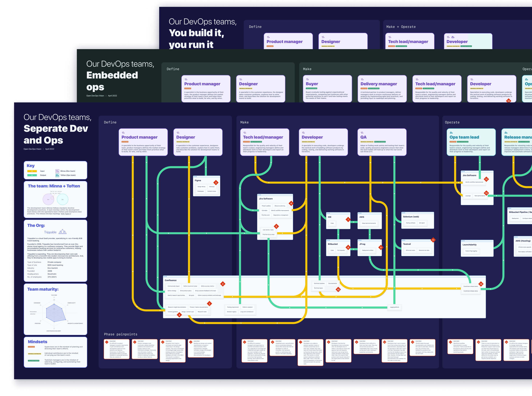Open the 'Anti-Type A' topology link
The width and height of the screenshot is (532, 396).
(x=66, y=214)
